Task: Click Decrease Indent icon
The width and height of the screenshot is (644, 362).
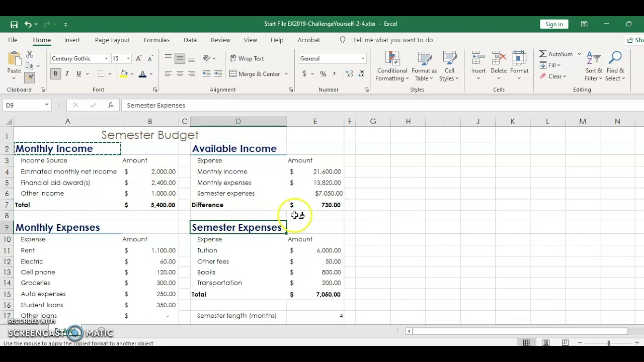Action: (x=206, y=74)
